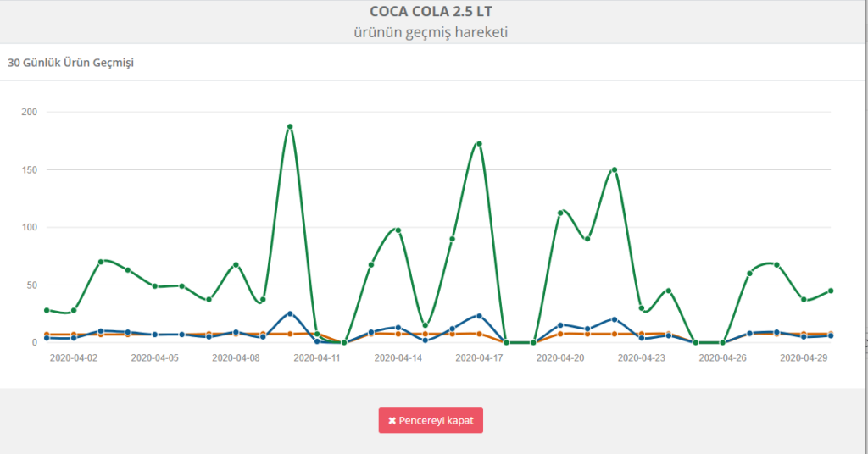This screenshot has height=454, width=868.
Task: Click the x-axis label 2020-04-05
Action: [155, 357]
